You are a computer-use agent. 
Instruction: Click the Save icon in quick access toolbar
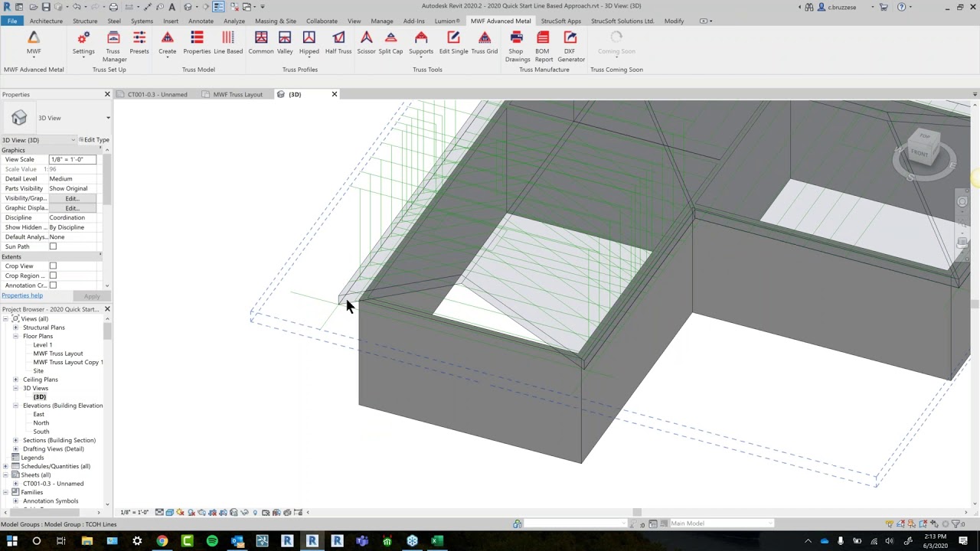coord(46,7)
